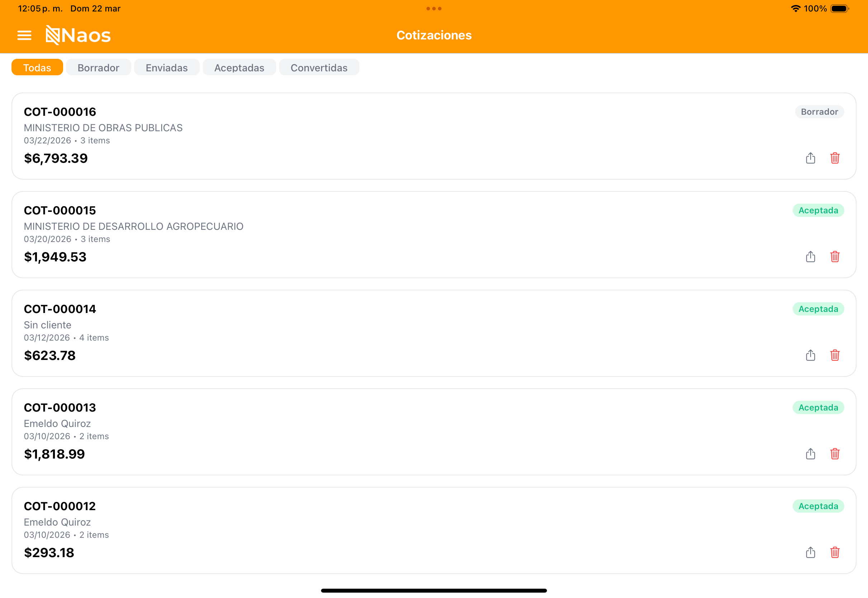Tap the Wi-Fi status icon
Image resolution: width=868 pixels, height=598 pixels.
pyautogui.click(x=795, y=9)
